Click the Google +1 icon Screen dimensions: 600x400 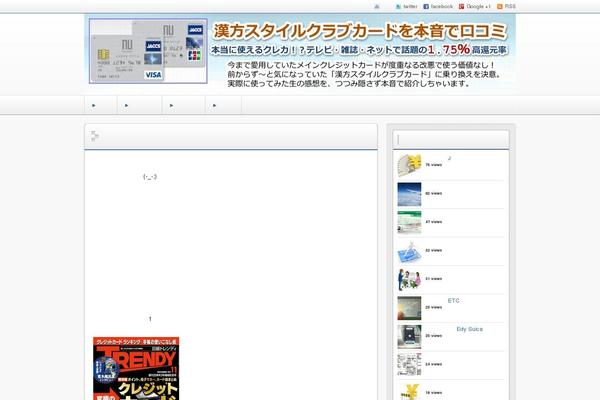pos(461,7)
